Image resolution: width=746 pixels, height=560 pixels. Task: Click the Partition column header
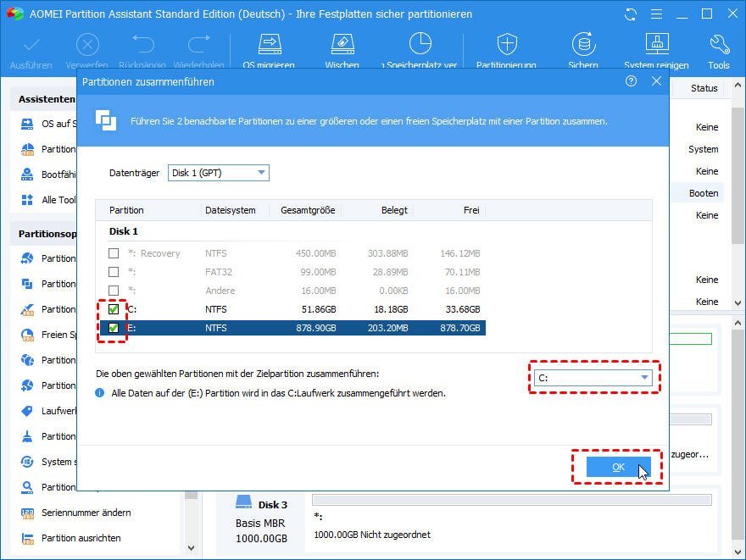126,210
